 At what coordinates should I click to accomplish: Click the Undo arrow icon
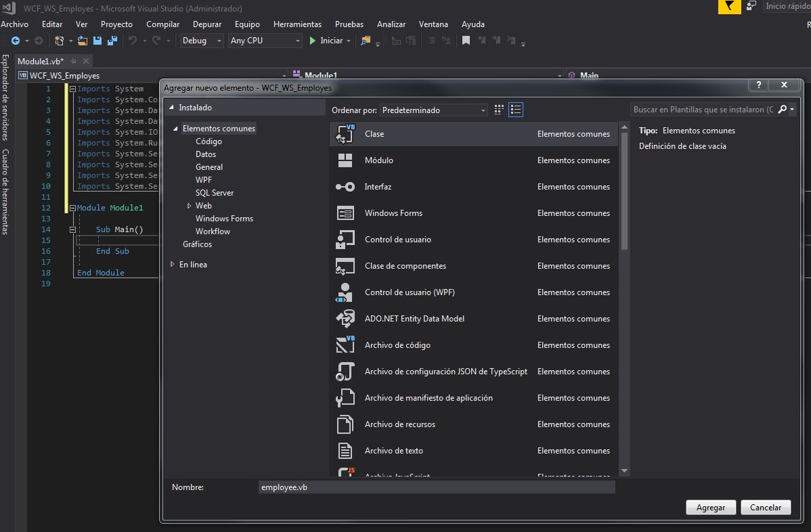133,41
